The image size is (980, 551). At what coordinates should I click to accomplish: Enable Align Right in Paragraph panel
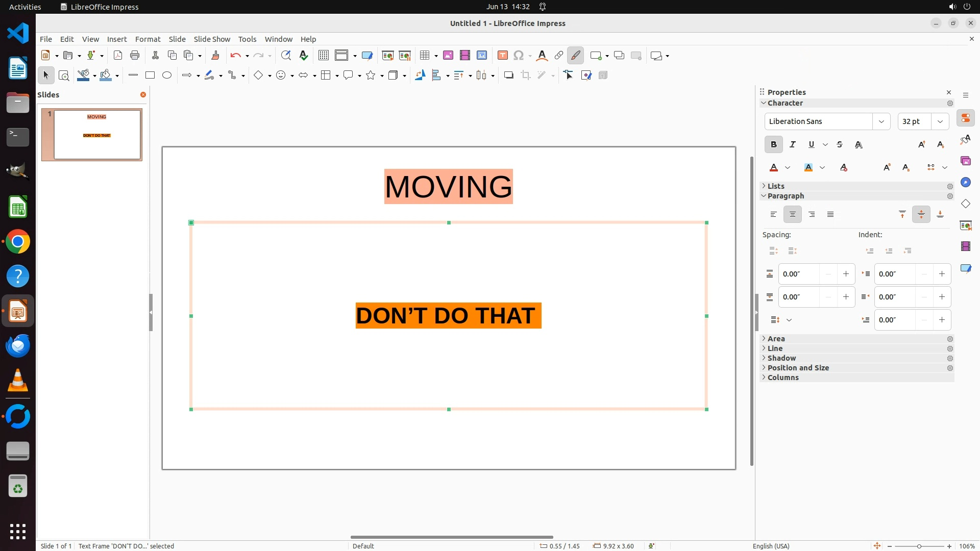click(x=812, y=215)
